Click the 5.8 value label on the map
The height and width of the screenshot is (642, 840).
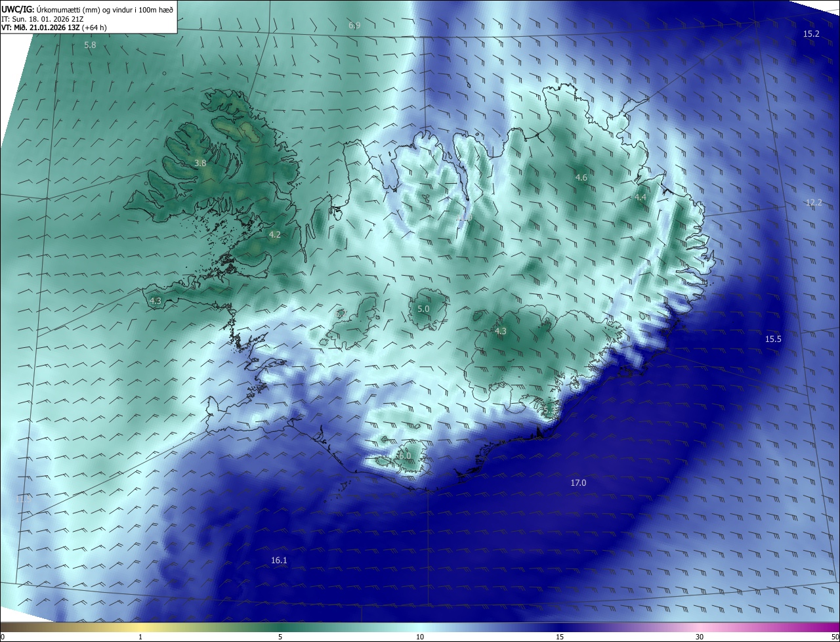[90, 45]
